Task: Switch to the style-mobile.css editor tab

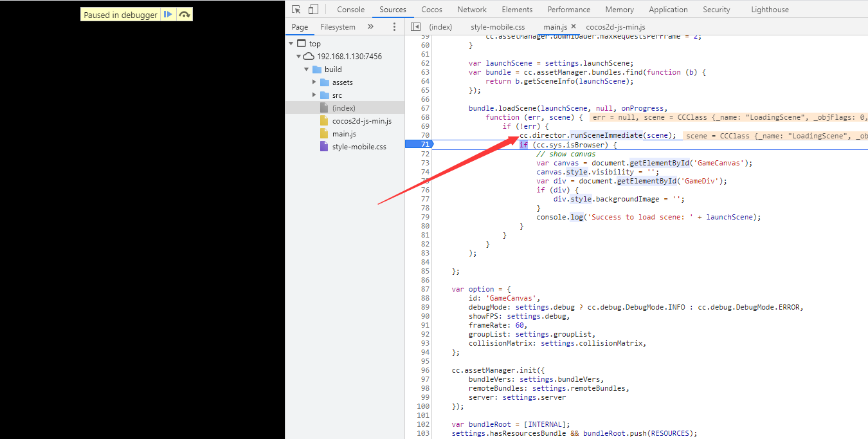Action: click(498, 27)
